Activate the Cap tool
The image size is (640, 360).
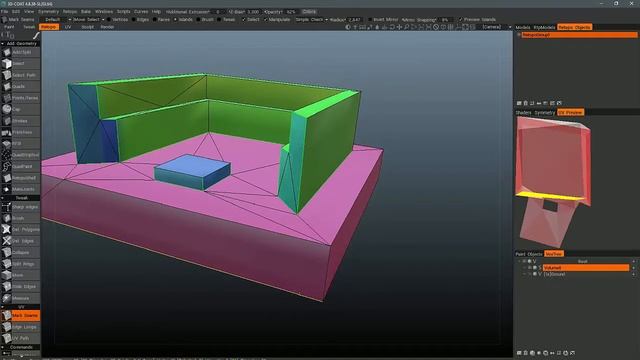(20, 109)
